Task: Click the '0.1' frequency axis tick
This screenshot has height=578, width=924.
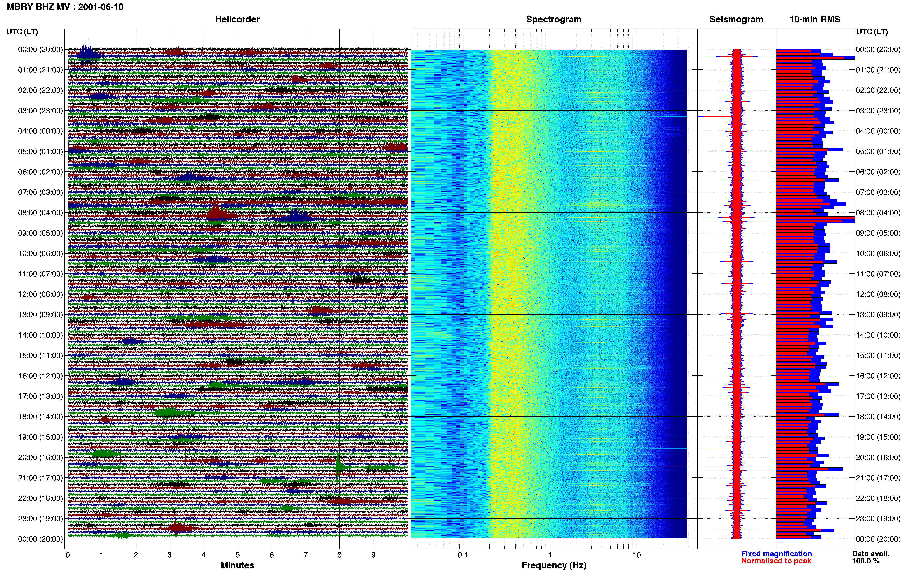Action: [463, 555]
